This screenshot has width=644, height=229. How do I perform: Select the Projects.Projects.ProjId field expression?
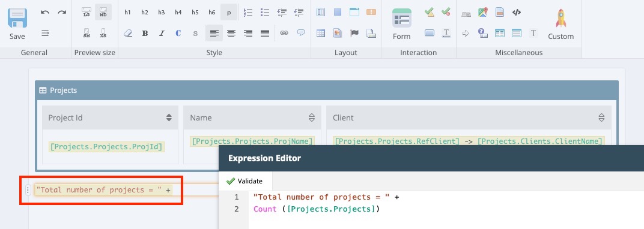pos(106,147)
